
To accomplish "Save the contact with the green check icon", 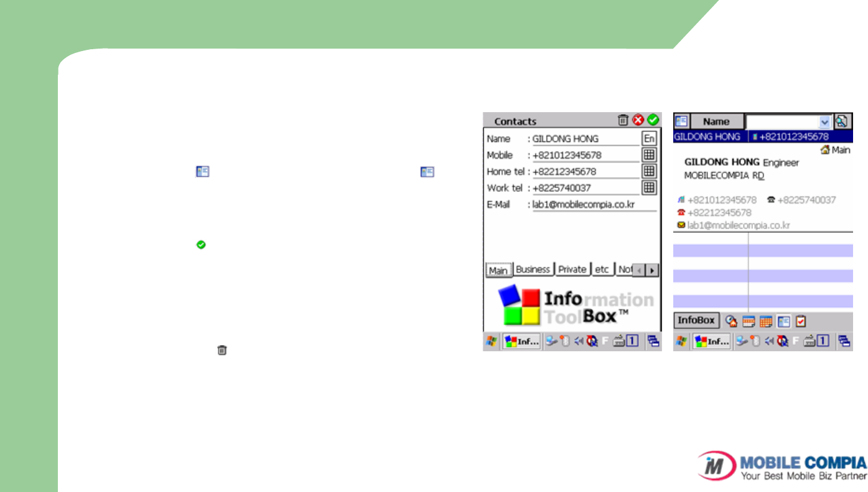I will pyautogui.click(x=653, y=120).
